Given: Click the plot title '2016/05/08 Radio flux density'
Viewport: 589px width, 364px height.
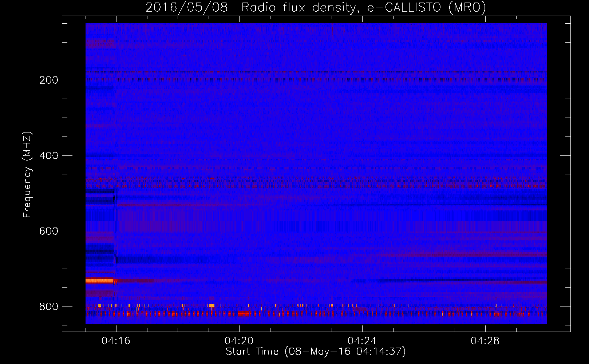Looking at the screenshot, I should click(316, 7).
